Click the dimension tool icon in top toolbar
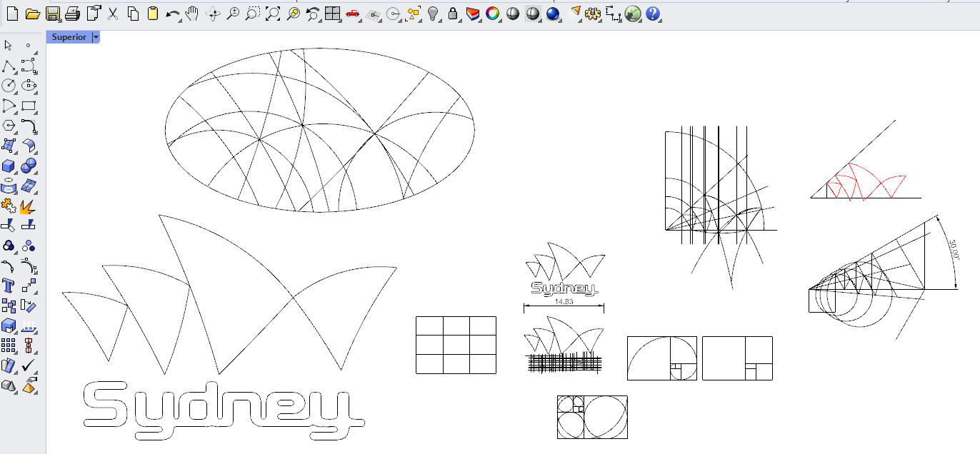 (613, 14)
